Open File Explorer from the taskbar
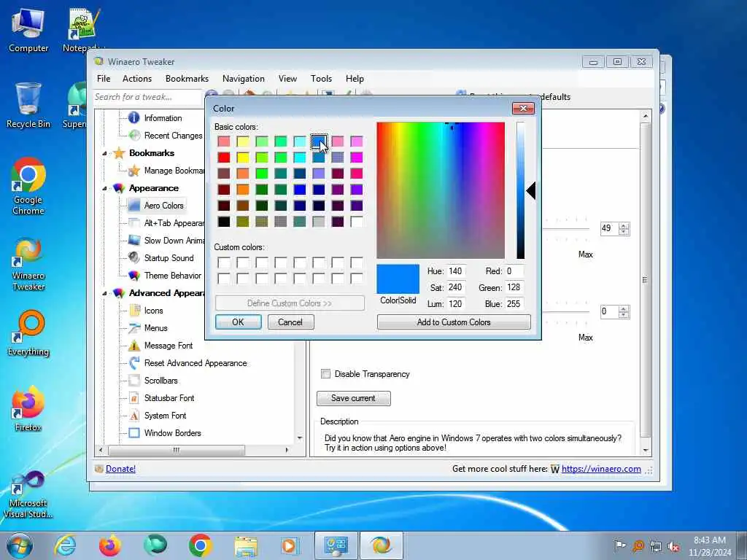747x560 pixels. pos(246,545)
